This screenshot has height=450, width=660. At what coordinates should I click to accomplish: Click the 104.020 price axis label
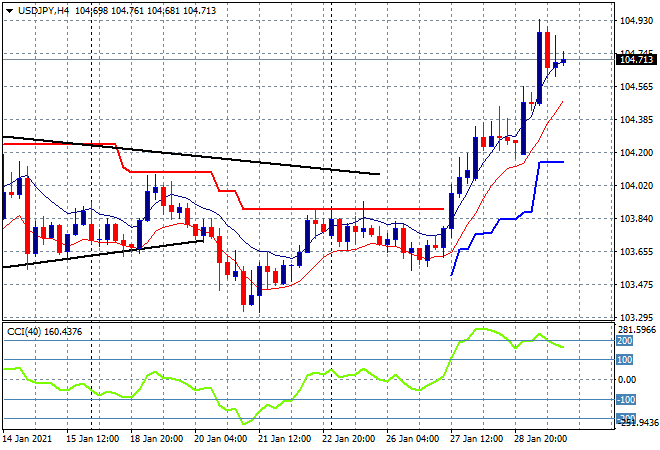[636, 186]
